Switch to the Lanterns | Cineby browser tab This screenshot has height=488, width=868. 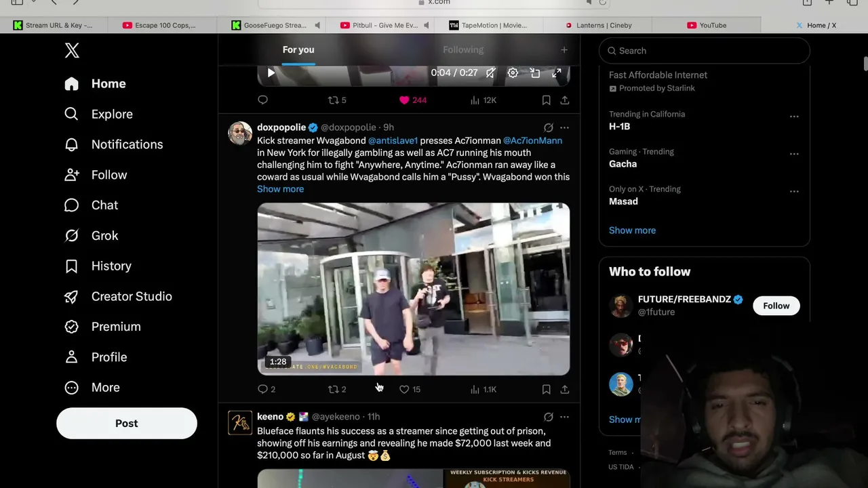point(599,26)
